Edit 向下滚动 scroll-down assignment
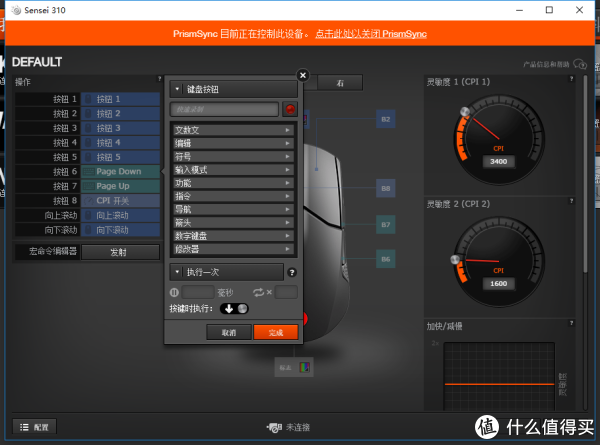This screenshot has height=445, width=600. [121, 230]
